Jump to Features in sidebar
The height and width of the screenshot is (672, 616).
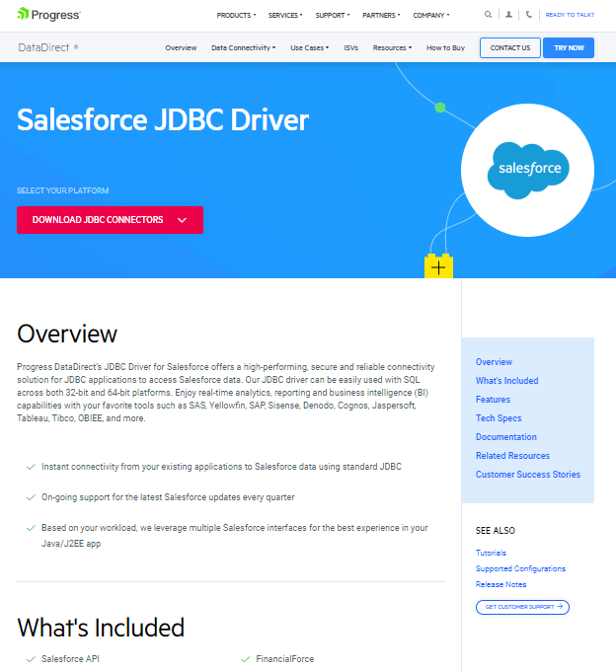coord(493,400)
